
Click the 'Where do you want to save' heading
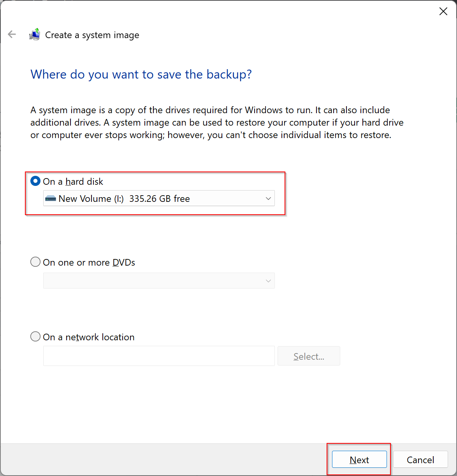pyautogui.click(x=141, y=74)
